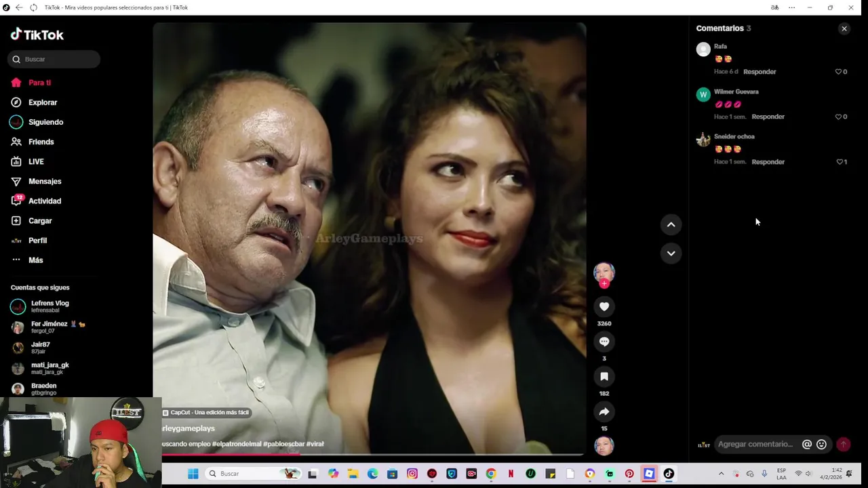Go to next video with down chevron
868x488 pixels.
671,253
